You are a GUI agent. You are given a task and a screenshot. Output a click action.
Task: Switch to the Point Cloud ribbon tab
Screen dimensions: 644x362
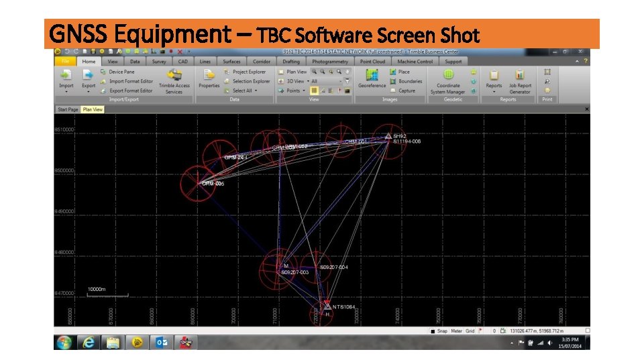(372, 61)
